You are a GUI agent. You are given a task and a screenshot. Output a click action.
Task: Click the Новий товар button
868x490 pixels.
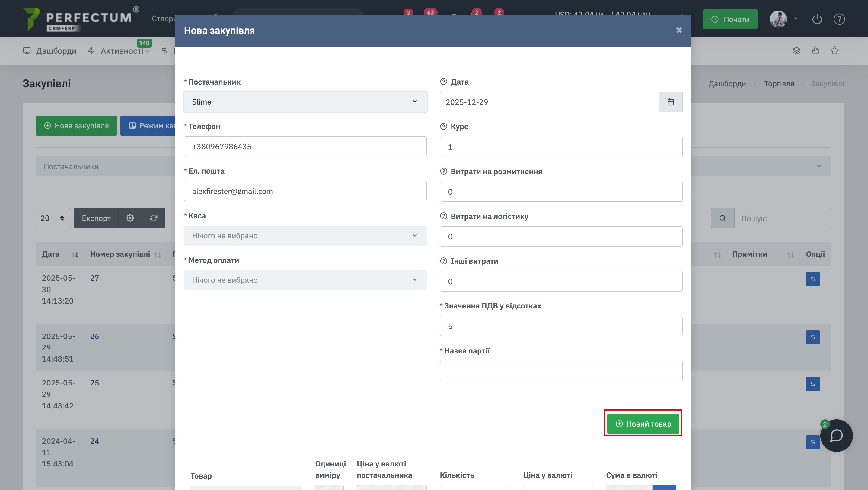(643, 424)
